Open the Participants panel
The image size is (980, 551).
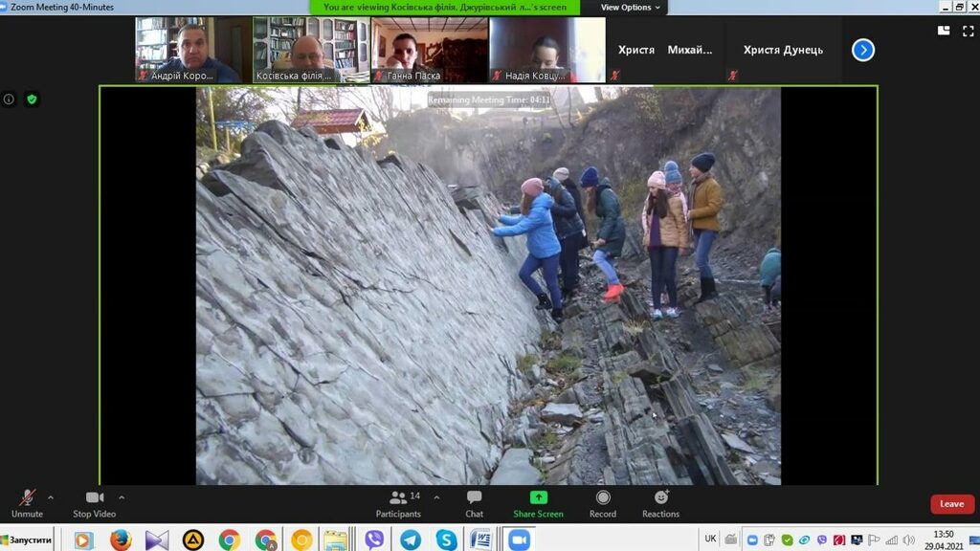point(399,501)
